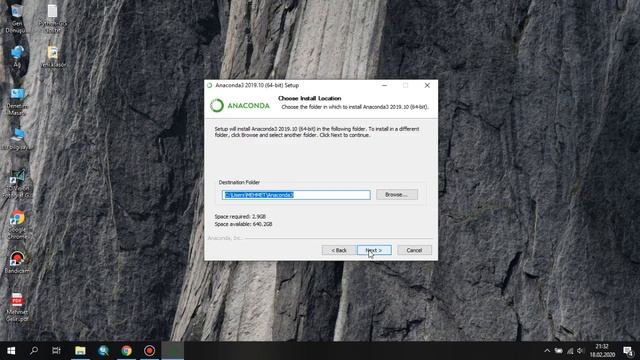This screenshot has height=360, width=640.
Task: Open the notification action center
Action: click(x=628, y=351)
